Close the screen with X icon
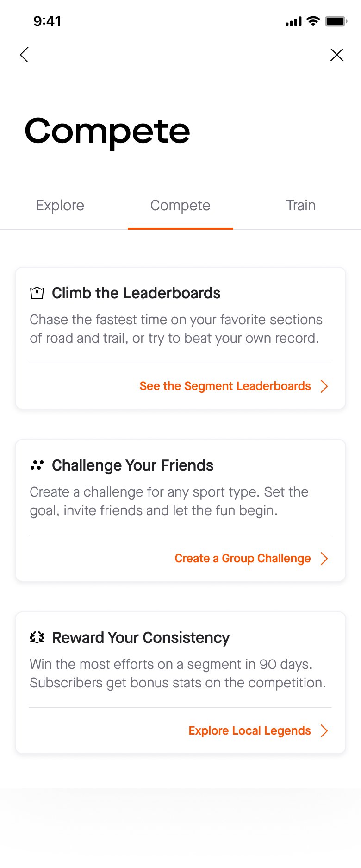 coord(337,55)
